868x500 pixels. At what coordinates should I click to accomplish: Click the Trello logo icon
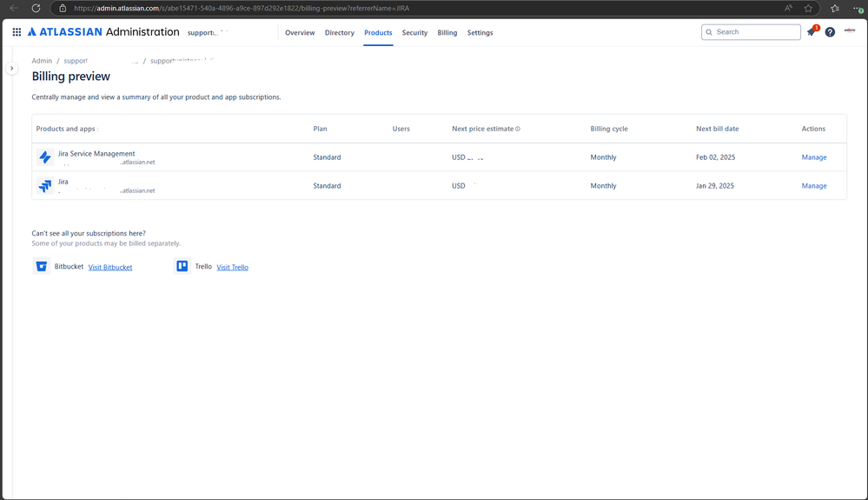pos(182,266)
